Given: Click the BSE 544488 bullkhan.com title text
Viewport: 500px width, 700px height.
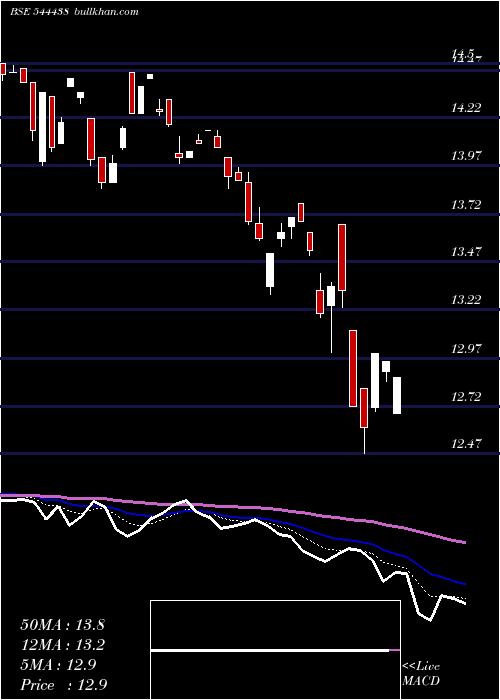Looking at the screenshot, I should click(74, 12).
